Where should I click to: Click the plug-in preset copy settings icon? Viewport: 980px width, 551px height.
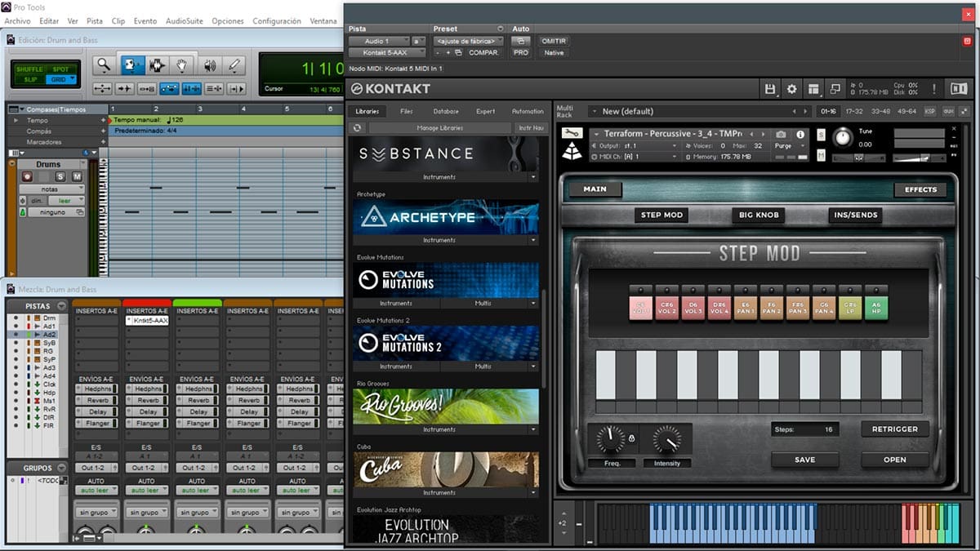pyautogui.click(x=459, y=52)
